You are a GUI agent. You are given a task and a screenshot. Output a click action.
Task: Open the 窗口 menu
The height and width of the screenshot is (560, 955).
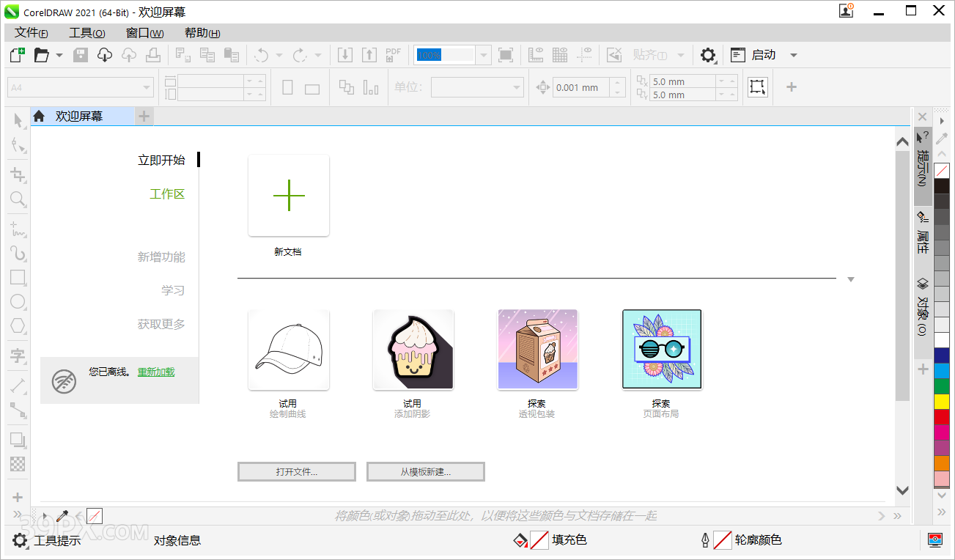pyautogui.click(x=144, y=33)
